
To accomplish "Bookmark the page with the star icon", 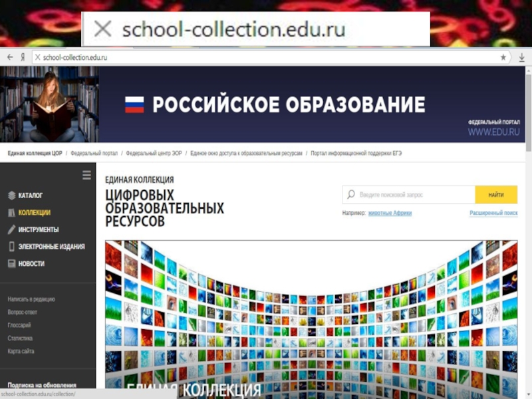I will pyautogui.click(x=503, y=57).
